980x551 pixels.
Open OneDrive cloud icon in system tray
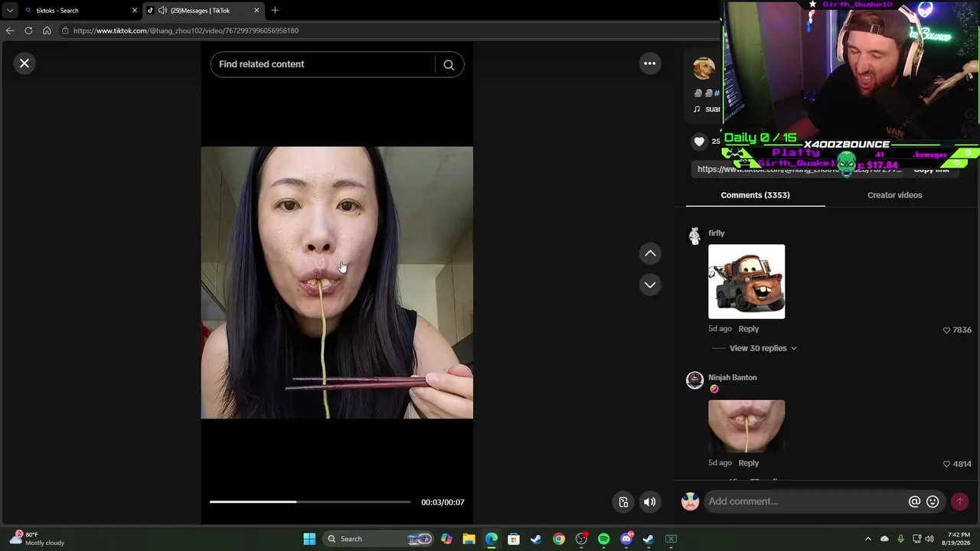884,539
